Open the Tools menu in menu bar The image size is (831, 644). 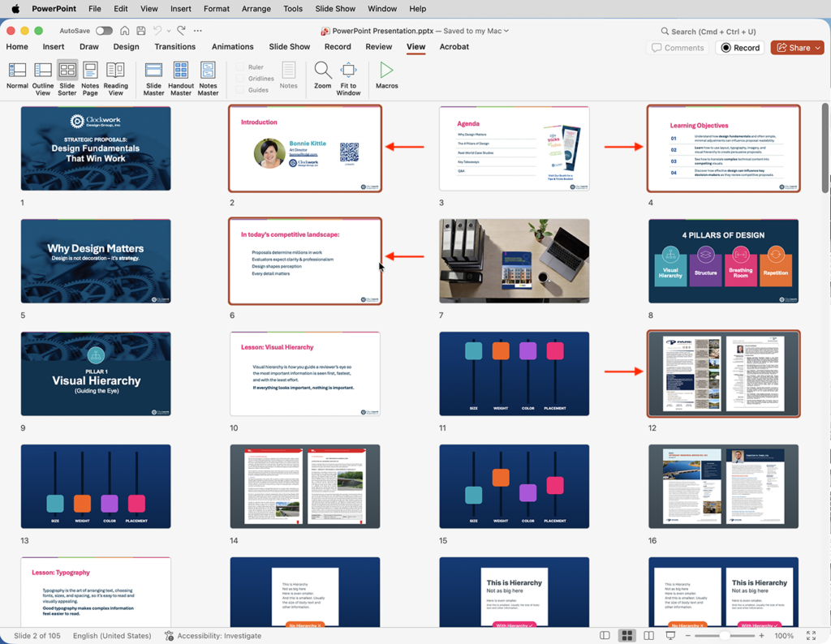293,8
